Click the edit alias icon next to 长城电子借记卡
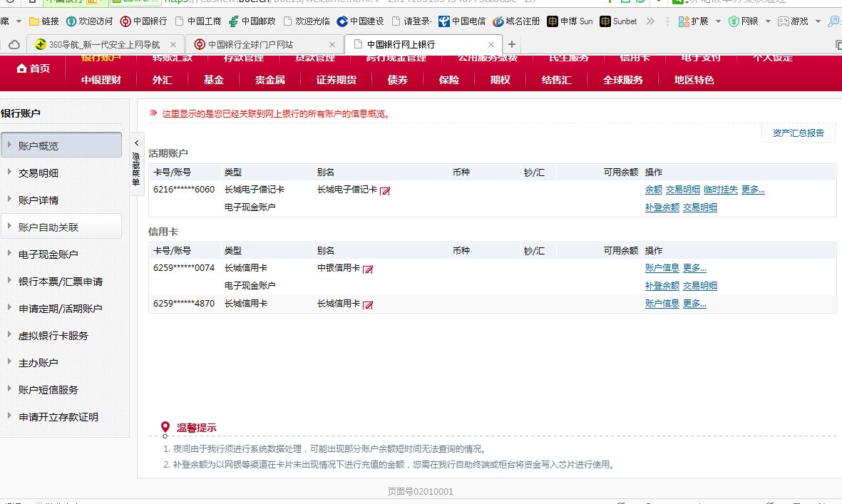Image resolution: width=842 pixels, height=504 pixels. [x=385, y=190]
